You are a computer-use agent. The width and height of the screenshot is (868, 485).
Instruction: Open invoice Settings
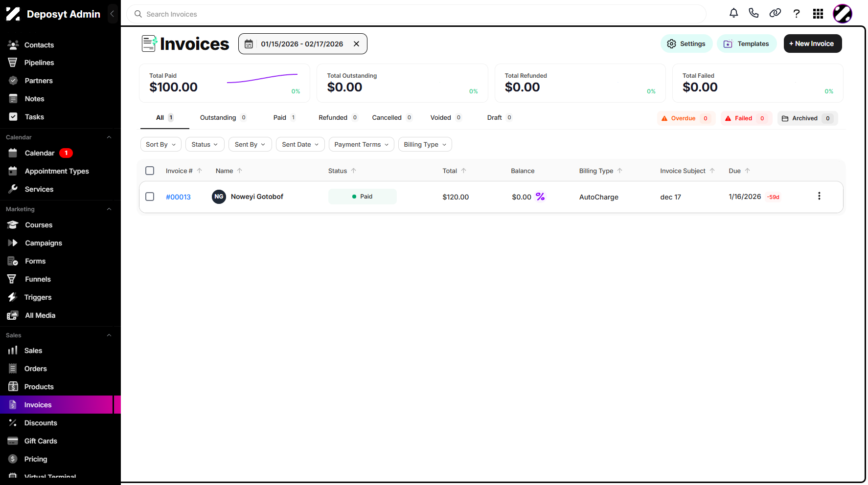click(686, 44)
